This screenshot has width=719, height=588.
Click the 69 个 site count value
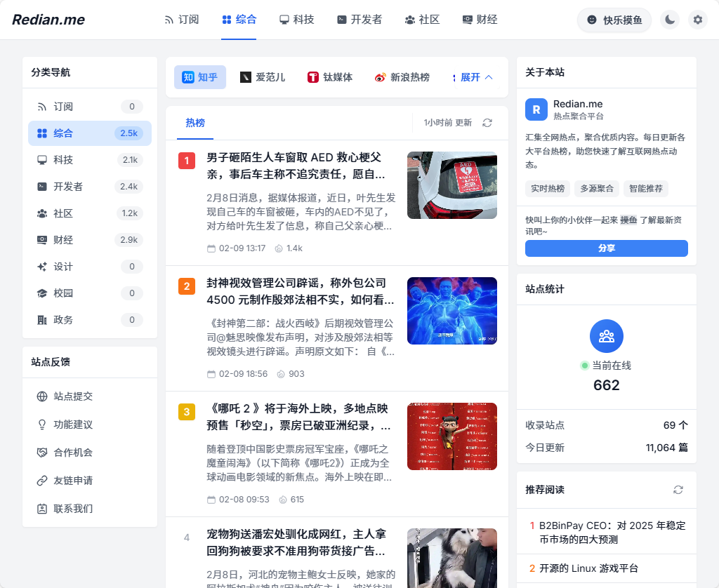(x=675, y=425)
